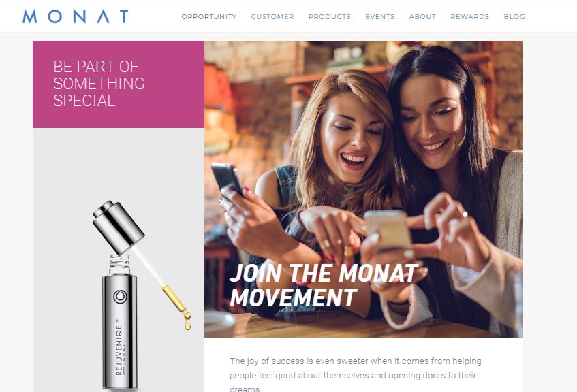
Task: Click the joy of success paragraph
Action: coord(355,374)
